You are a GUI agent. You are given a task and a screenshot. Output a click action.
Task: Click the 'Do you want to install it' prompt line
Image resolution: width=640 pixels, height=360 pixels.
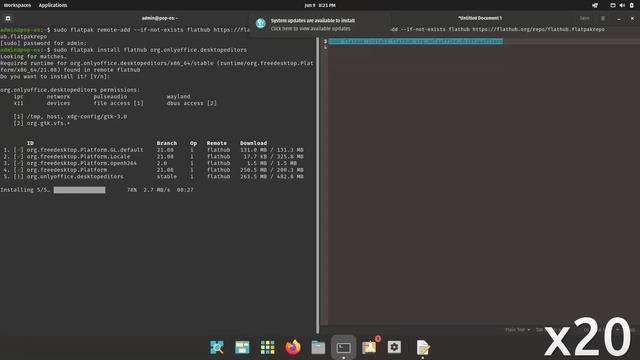click(55, 77)
